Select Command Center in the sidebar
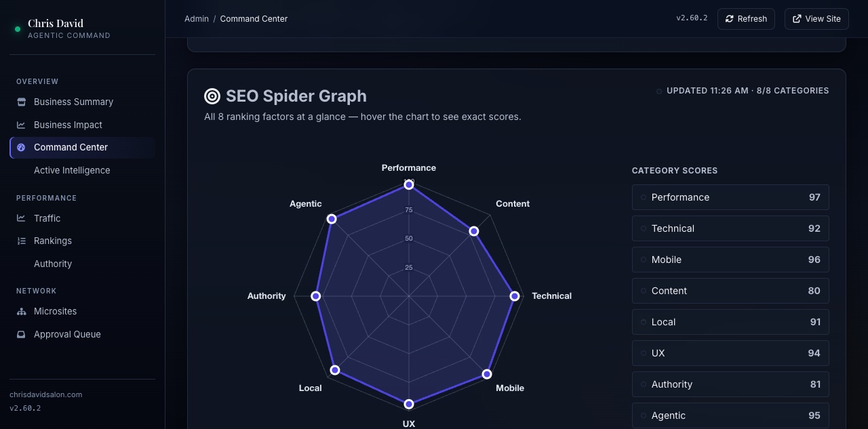Screen dimensions: 868x429 pyautogui.click(x=82, y=147)
